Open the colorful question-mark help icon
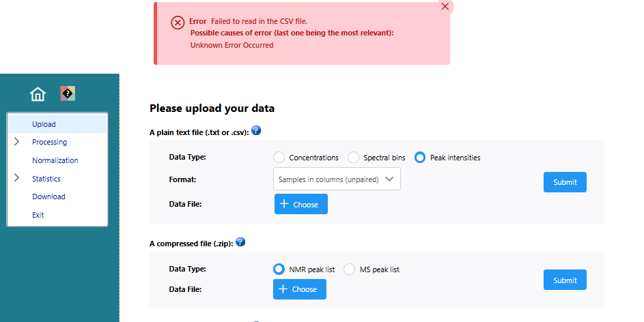Viewport: 644px width, 322px height. tap(68, 93)
